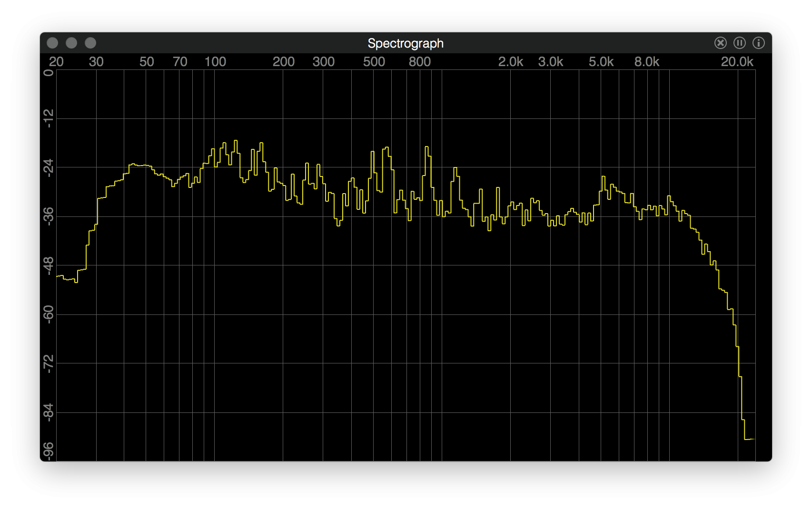This screenshot has width=812, height=509.
Task: Click the Spectrograph window title
Action: pos(406,43)
